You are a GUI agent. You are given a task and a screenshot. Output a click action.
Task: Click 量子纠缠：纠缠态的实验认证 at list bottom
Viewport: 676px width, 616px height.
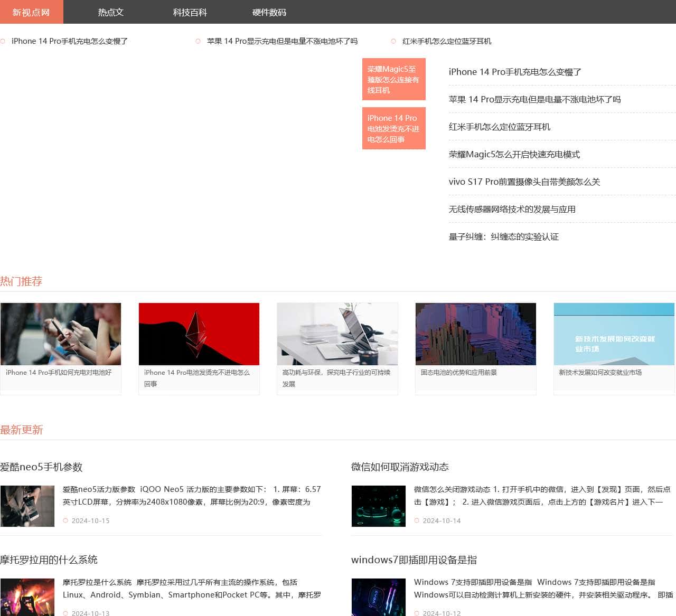504,237
